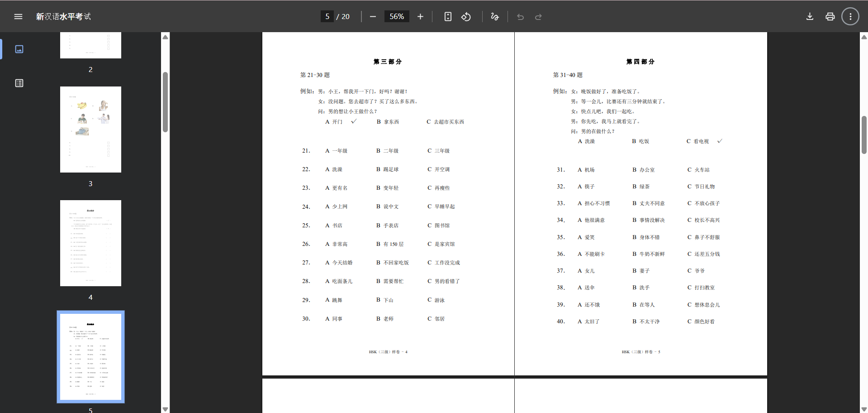
Task: Click question 35 option C 鼻子不舒服
Action: (704, 237)
